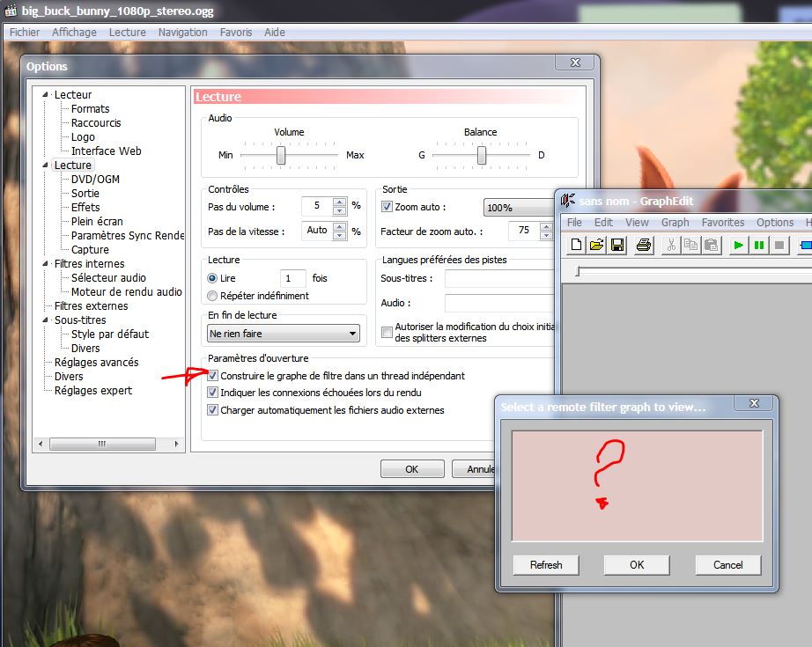Uncheck the Zoom auto checkbox

387,207
